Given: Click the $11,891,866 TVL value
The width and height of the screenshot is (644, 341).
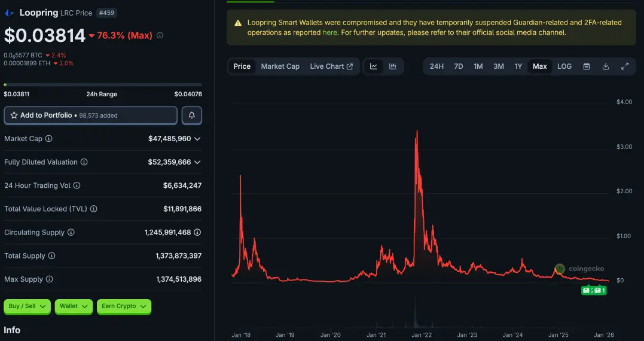Looking at the screenshot, I should (182, 209).
